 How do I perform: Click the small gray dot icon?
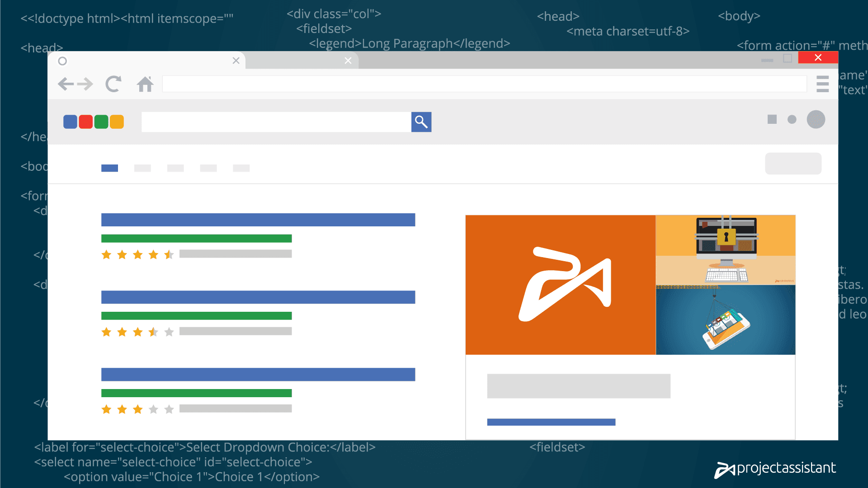(x=792, y=119)
